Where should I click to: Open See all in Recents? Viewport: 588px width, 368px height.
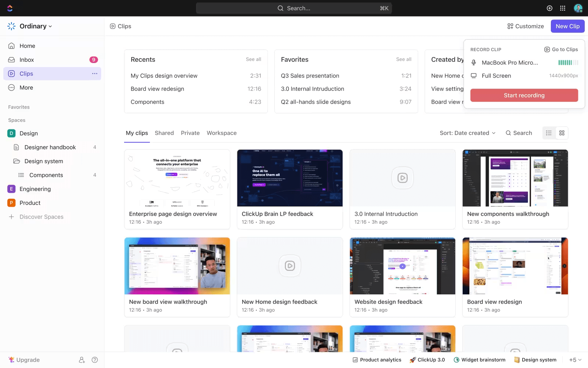[x=254, y=59]
